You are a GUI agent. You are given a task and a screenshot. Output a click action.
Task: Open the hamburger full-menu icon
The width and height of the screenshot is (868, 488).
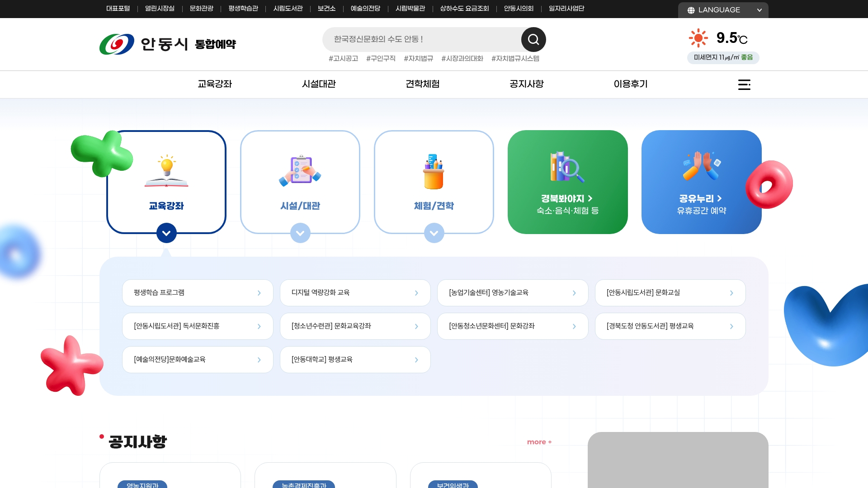click(x=744, y=84)
